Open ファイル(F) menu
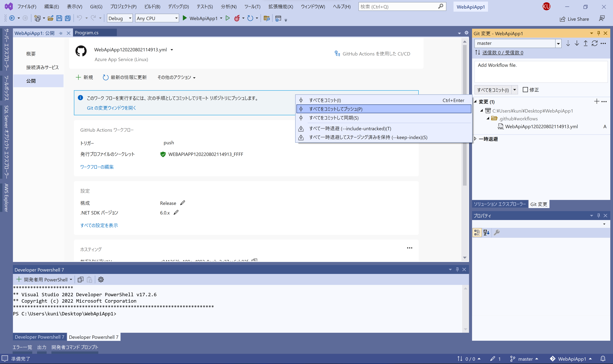The width and height of the screenshot is (613, 364). pos(26,7)
